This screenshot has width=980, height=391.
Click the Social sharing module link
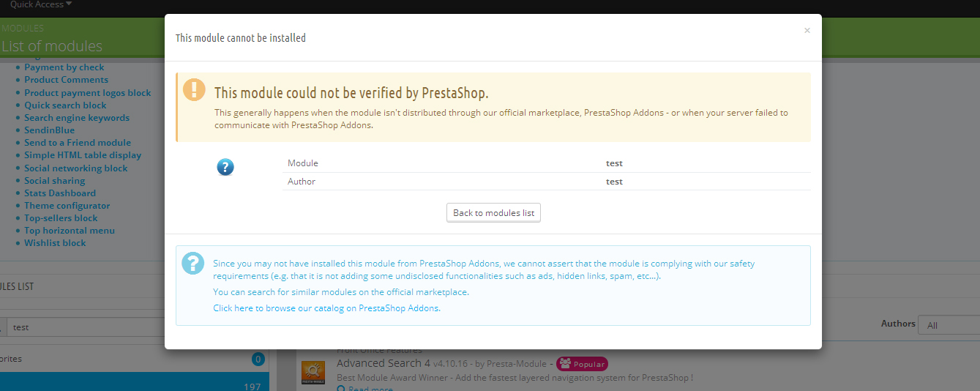[54, 181]
